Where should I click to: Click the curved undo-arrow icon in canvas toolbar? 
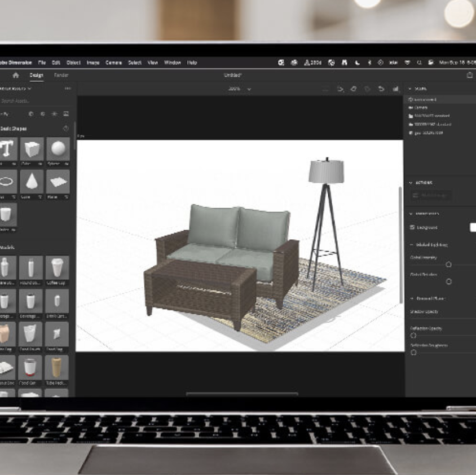tap(381, 89)
